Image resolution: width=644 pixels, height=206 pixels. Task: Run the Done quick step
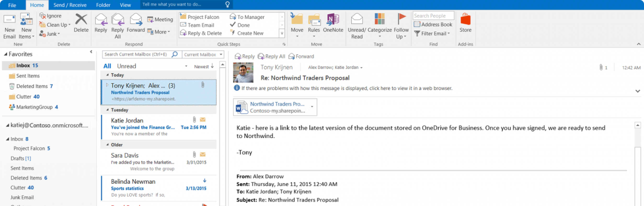click(x=240, y=25)
